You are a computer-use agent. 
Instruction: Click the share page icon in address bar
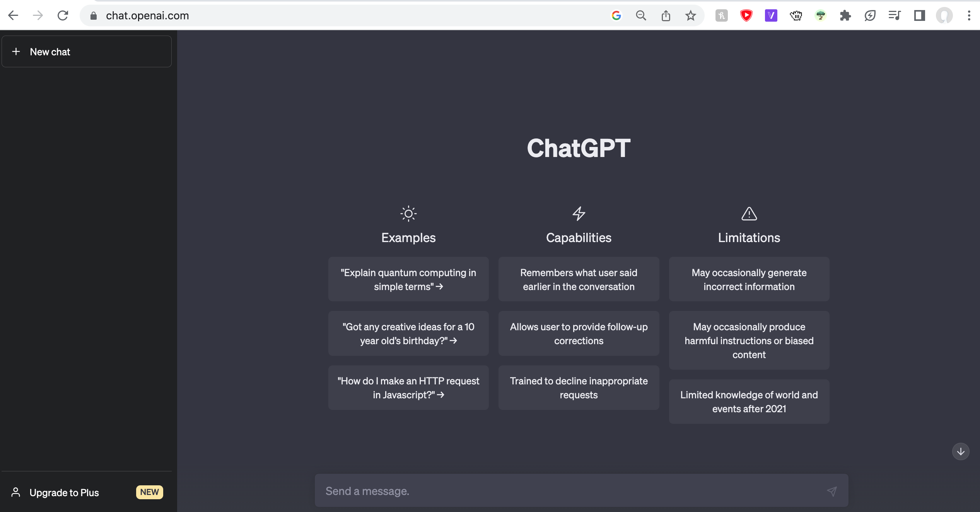tap(666, 15)
